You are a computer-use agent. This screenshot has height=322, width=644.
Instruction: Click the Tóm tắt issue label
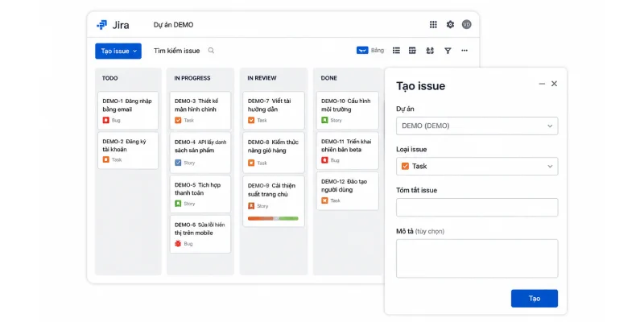[416, 190]
